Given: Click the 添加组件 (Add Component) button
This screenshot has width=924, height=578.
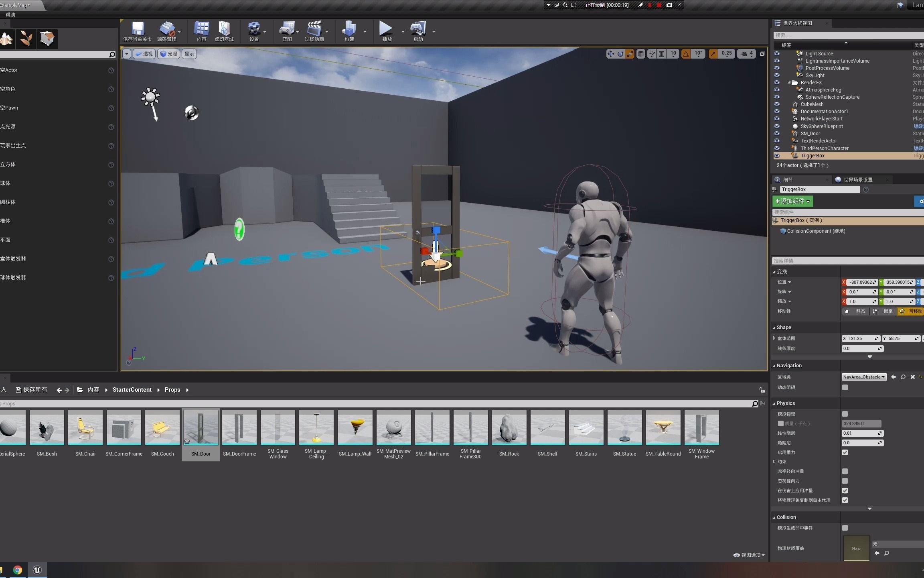Looking at the screenshot, I should click(x=792, y=201).
